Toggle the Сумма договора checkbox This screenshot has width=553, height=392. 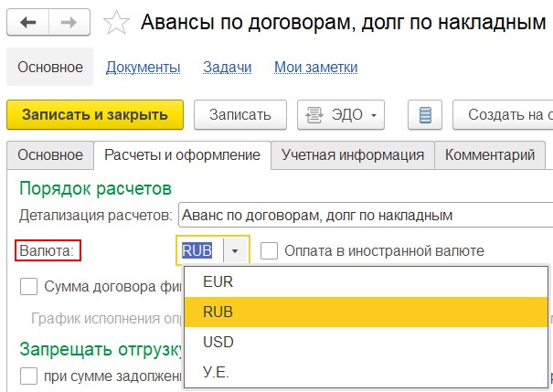(x=29, y=286)
